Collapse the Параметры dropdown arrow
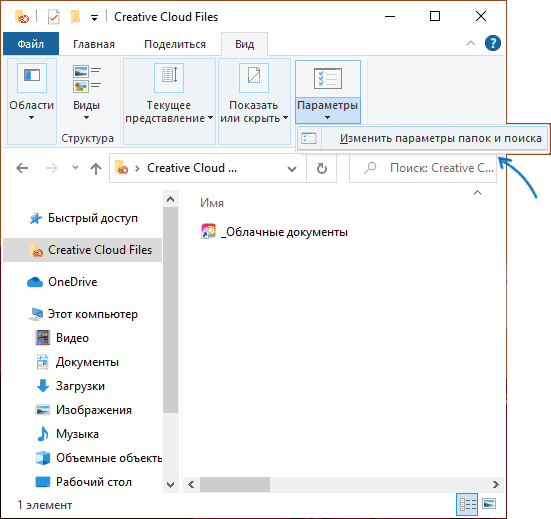 click(x=328, y=118)
